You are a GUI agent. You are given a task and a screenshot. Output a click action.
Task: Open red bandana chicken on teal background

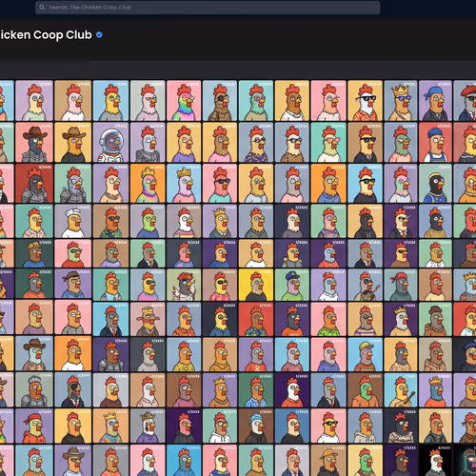coord(401,285)
